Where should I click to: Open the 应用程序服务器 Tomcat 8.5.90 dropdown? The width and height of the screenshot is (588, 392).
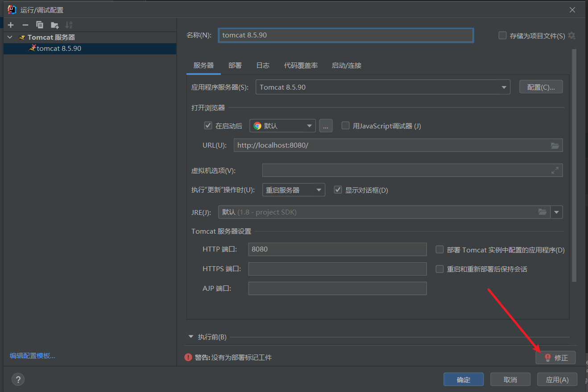[382, 87]
